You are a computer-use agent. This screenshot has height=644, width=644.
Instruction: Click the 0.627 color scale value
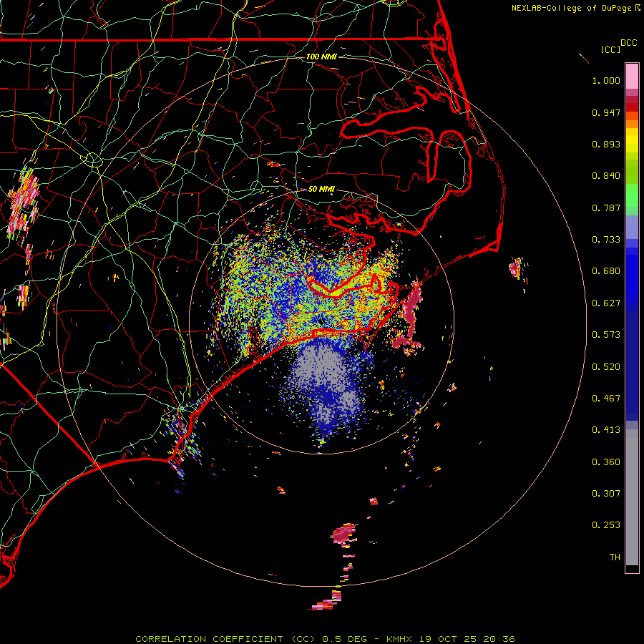tap(606, 303)
